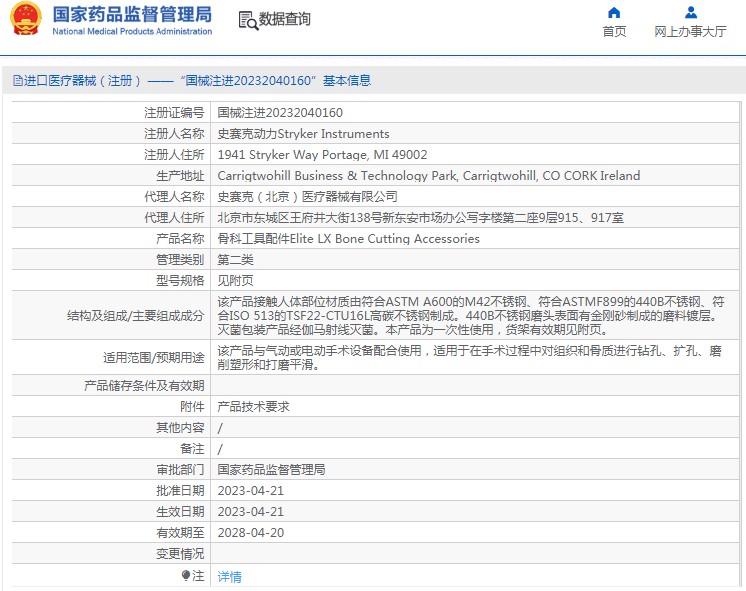The width and height of the screenshot is (746, 591).
Task: Open 网上办事大厅 text link
Action: [690, 31]
